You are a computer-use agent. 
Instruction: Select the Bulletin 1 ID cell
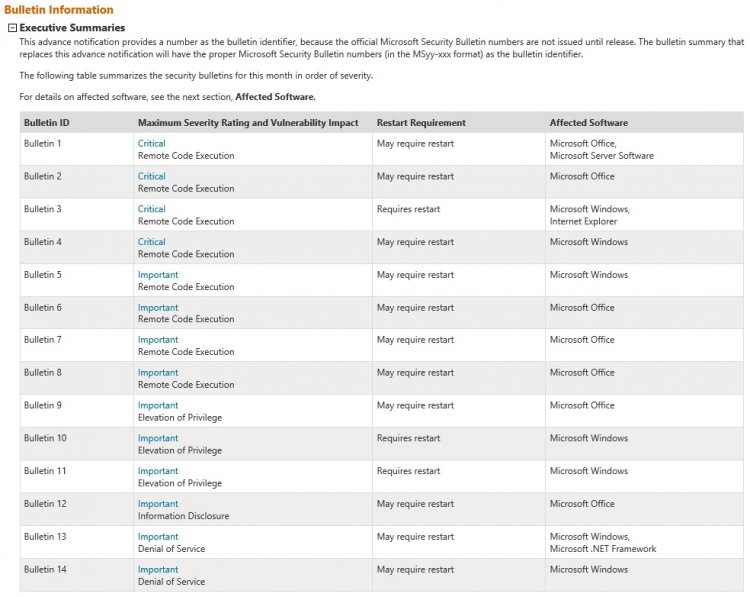77,149
